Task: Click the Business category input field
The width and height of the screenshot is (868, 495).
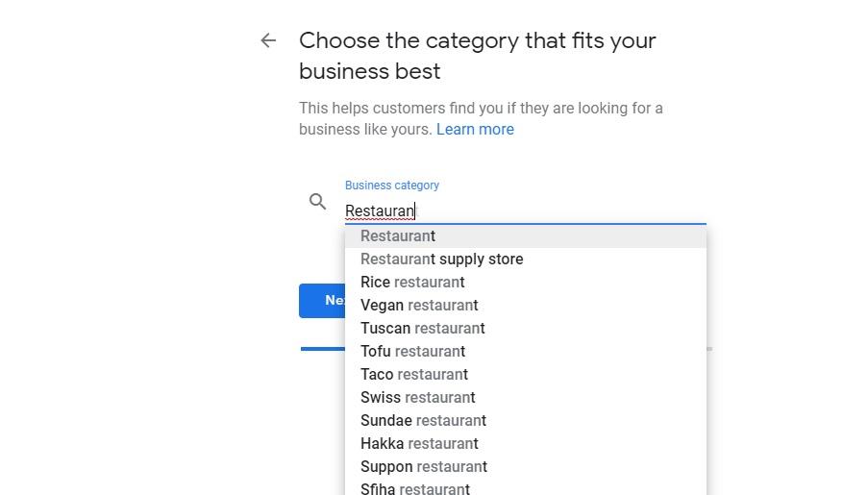Action: coord(525,210)
